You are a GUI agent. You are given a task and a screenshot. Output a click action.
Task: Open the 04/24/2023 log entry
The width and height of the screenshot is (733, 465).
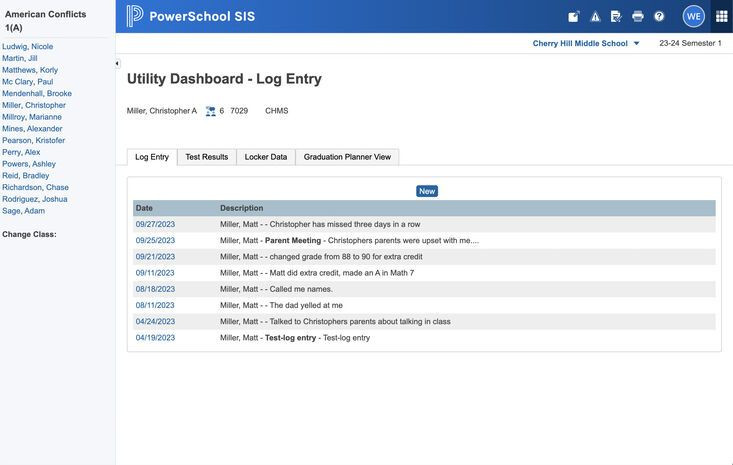(x=155, y=322)
